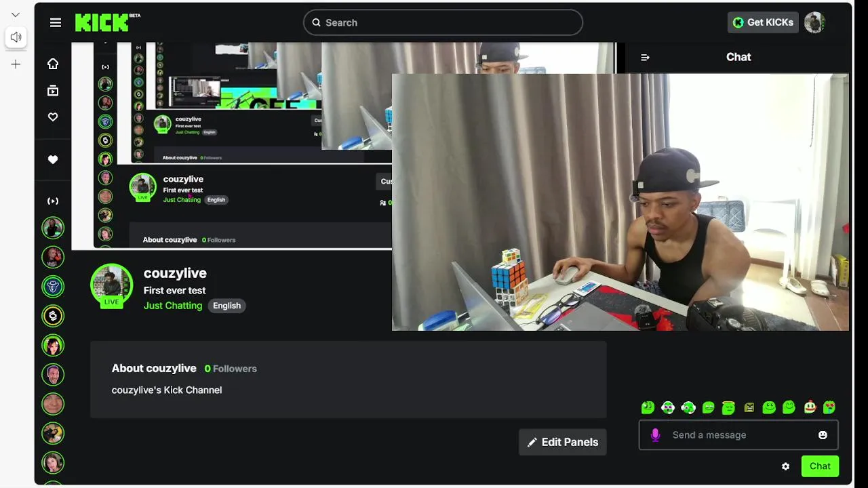Click the live broadcast sidebar icon
The height and width of the screenshot is (488, 868).
coord(53,201)
